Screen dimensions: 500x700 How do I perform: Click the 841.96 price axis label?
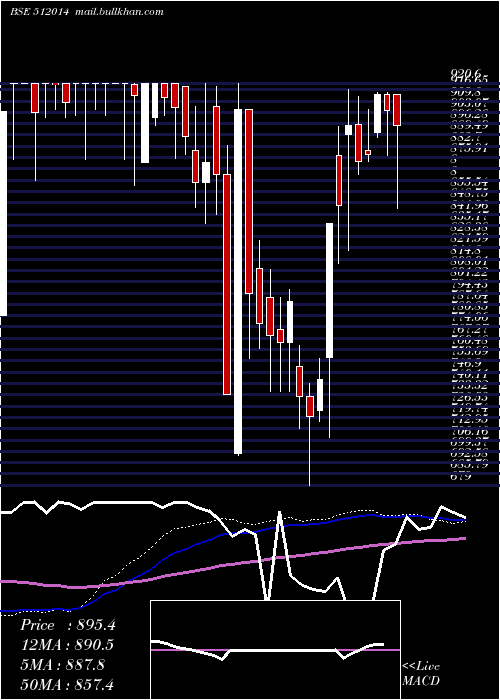[x=469, y=207]
